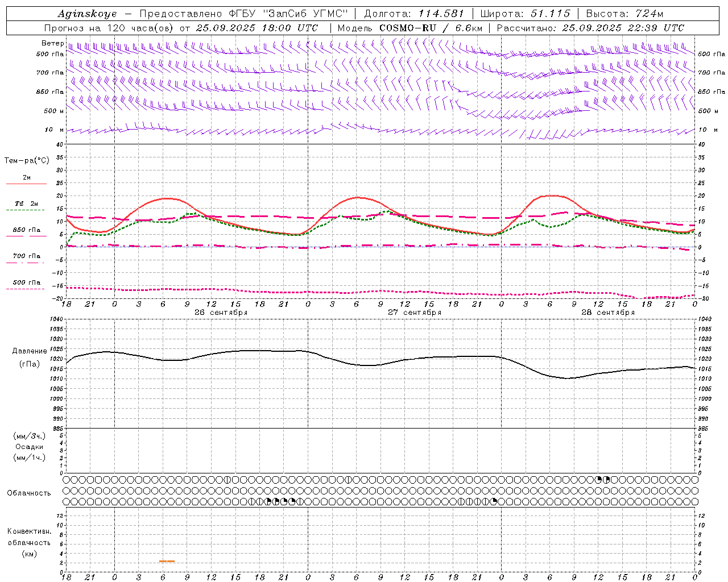
Task: Click the 26 сентября date label
Action: 221,313
